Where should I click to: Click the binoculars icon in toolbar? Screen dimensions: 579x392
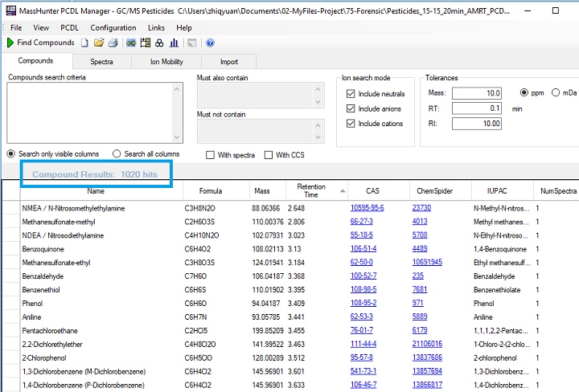[x=158, y=43]
